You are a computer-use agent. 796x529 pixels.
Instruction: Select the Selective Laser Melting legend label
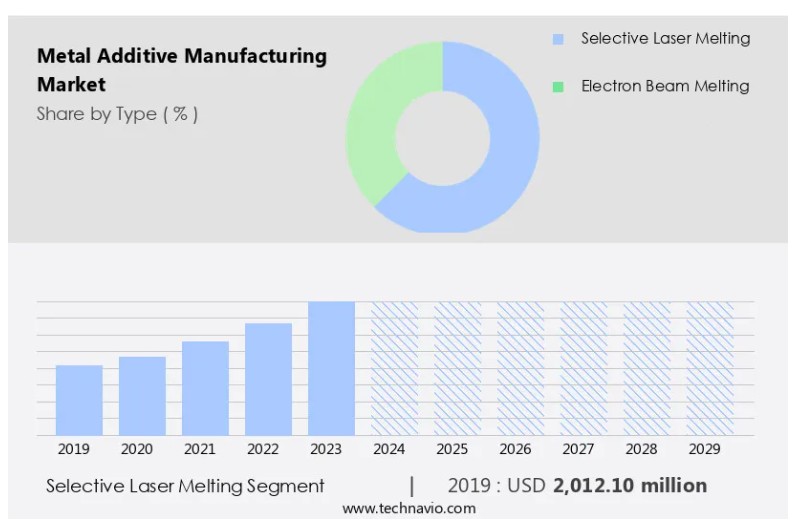point(665,39)
